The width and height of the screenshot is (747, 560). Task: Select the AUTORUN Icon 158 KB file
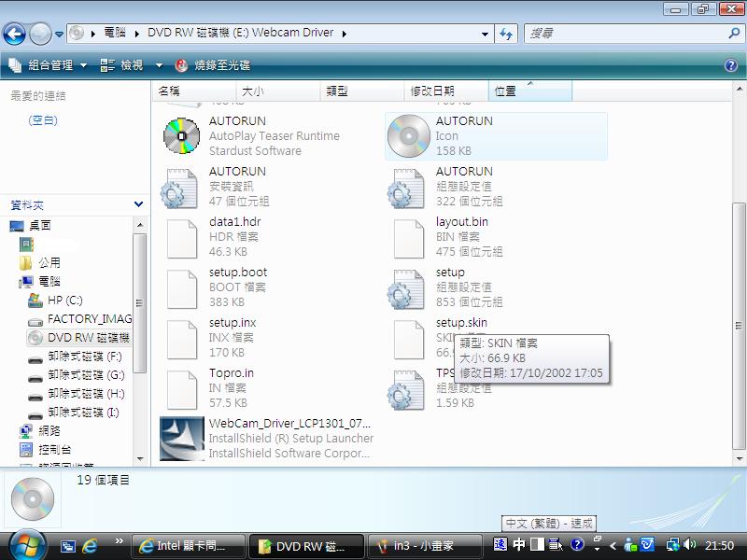click(x=496, y=136)
